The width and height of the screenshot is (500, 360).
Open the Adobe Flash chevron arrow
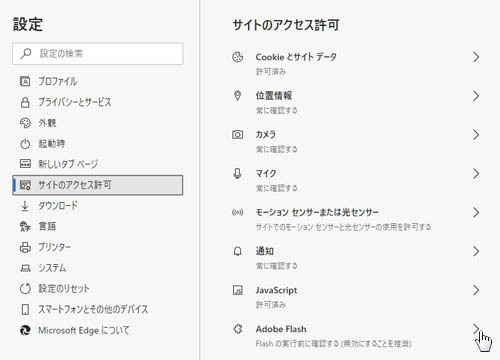coord(476,329)
